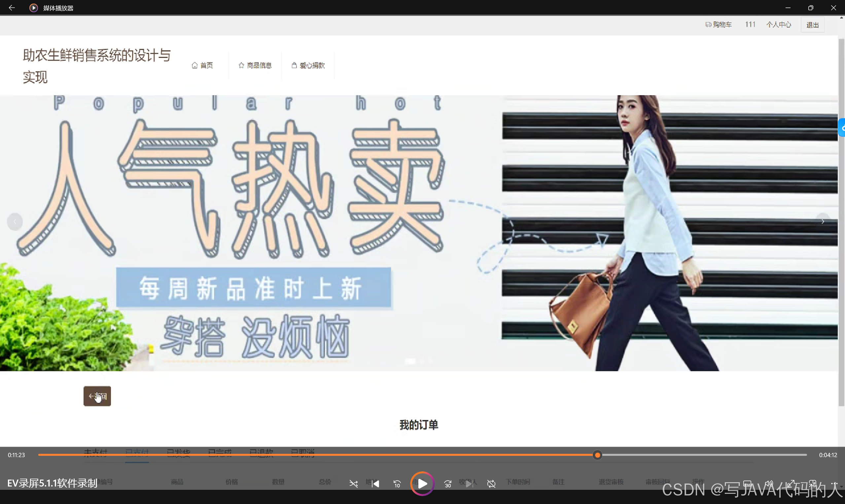845x504 pixels.
Task: Skip forward 30 seconds in the video
Action: tap(447, 484)
